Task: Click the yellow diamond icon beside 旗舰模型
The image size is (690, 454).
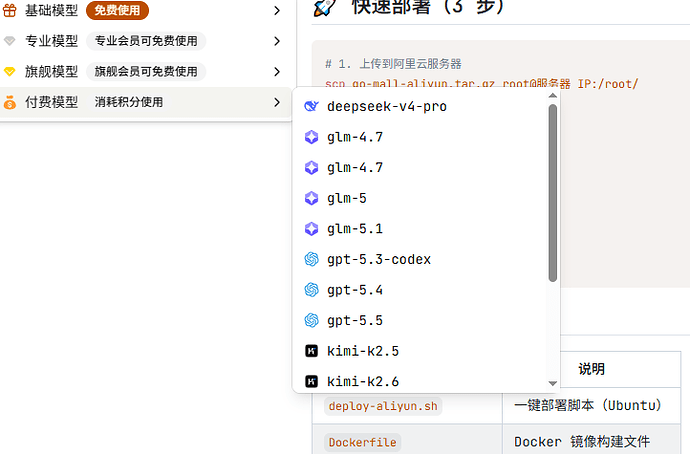Action: click(x=10, y=71)
